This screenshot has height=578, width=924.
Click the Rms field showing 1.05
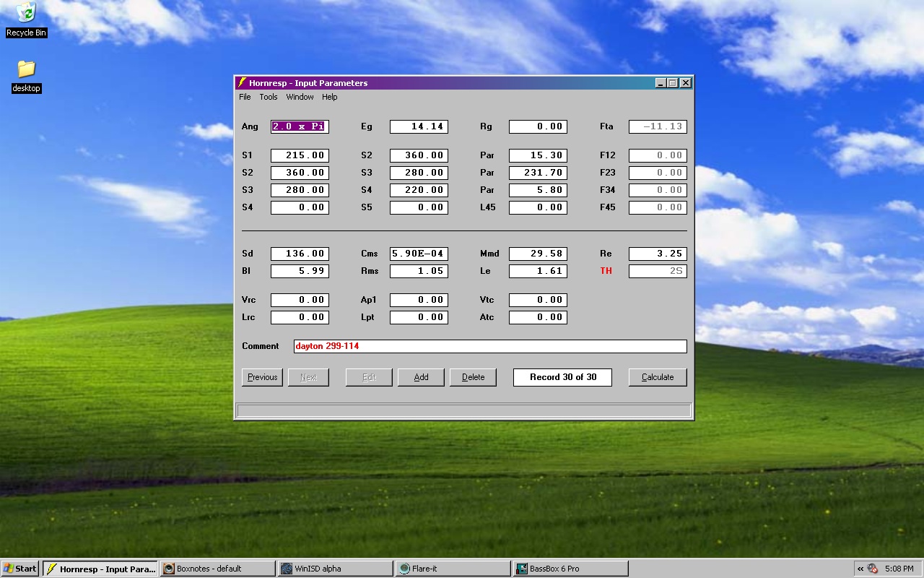pos(419,271)
